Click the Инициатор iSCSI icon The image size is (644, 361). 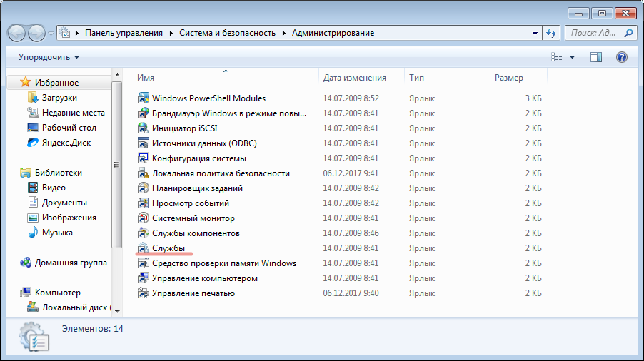pos(143,128)
